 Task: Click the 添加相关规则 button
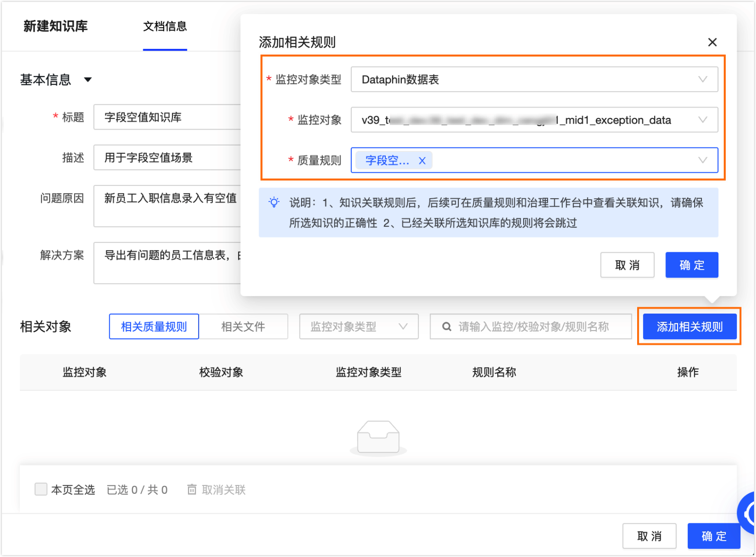tap(690, 327)
